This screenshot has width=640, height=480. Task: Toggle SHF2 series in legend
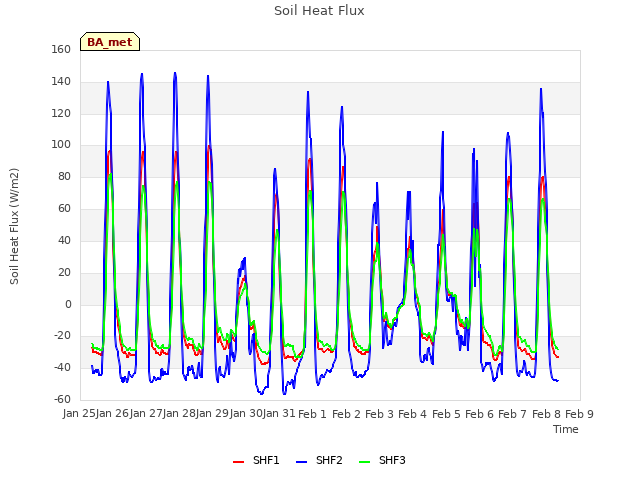[x=319, y=460]
